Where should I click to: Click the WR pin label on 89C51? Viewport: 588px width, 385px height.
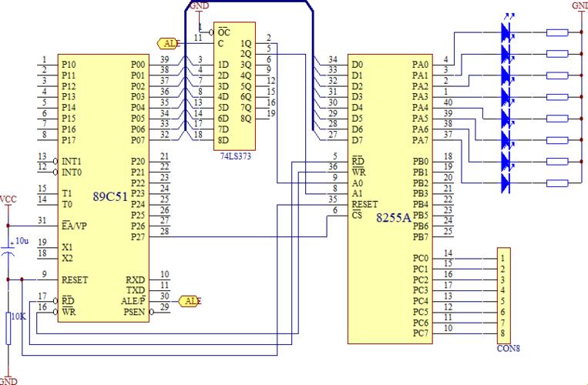(69, 312)
